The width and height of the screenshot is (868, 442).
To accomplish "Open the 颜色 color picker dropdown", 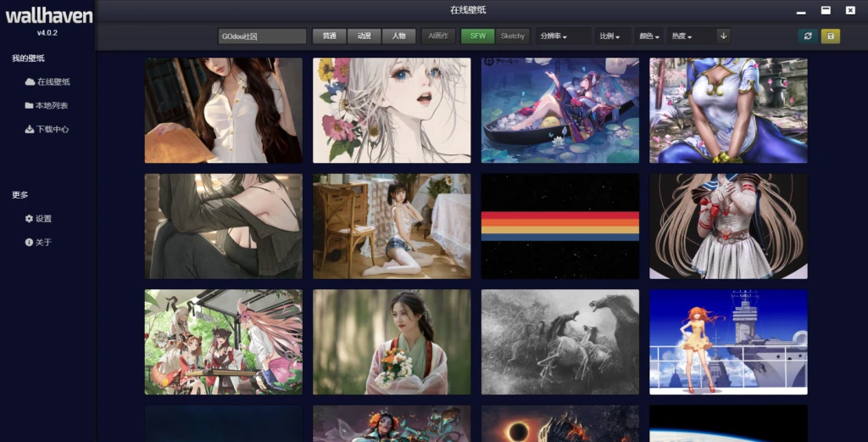I will (x=648, y=36).
